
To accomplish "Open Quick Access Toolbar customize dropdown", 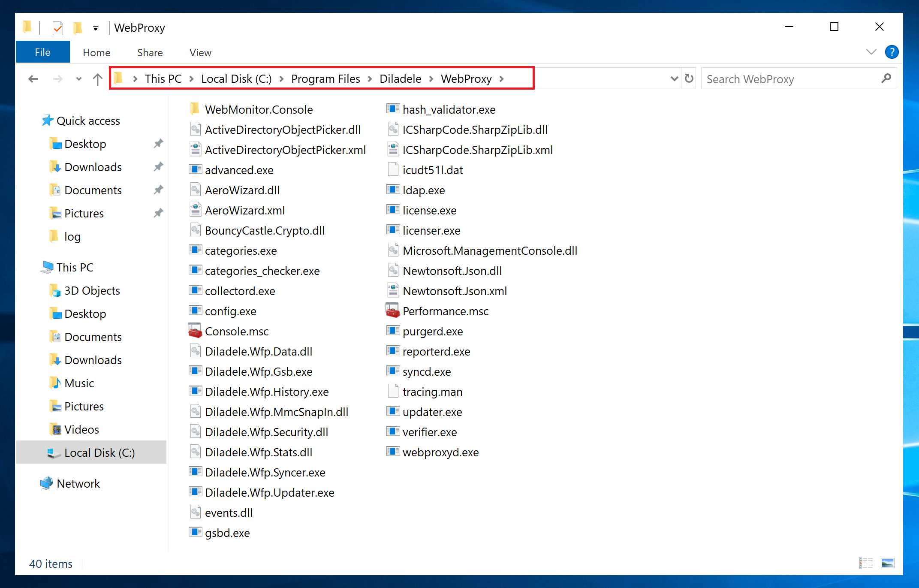I will pos(95,28).
